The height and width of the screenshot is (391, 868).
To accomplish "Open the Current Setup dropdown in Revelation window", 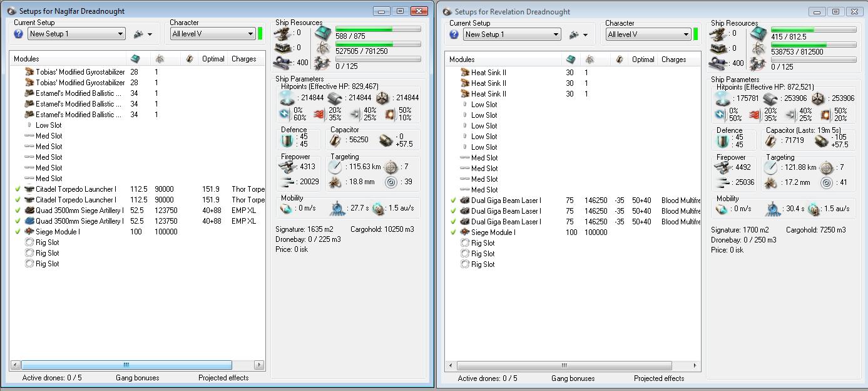I will (512, 34).
